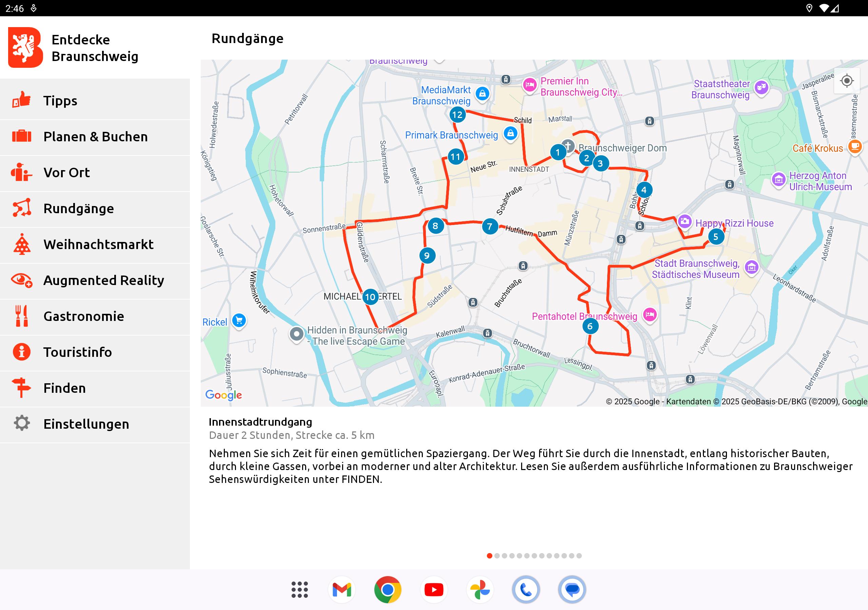868x610 pixels.
Task: Select tour stop marker 1
Action: point(558,152)
